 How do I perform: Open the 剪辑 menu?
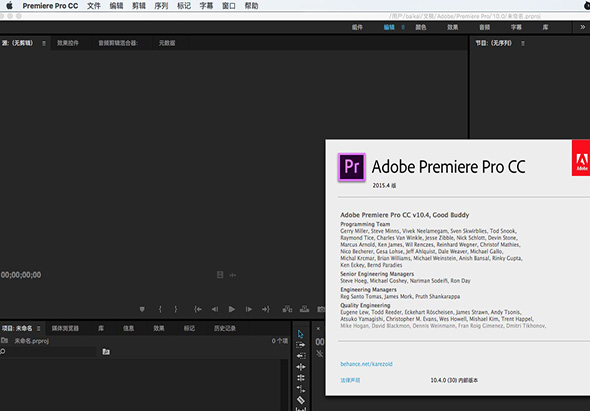139,6
